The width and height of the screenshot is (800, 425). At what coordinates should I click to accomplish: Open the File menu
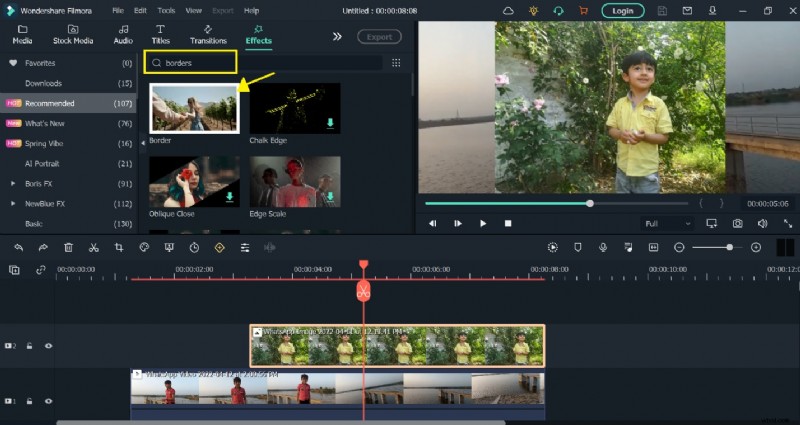tap(118, 11)
